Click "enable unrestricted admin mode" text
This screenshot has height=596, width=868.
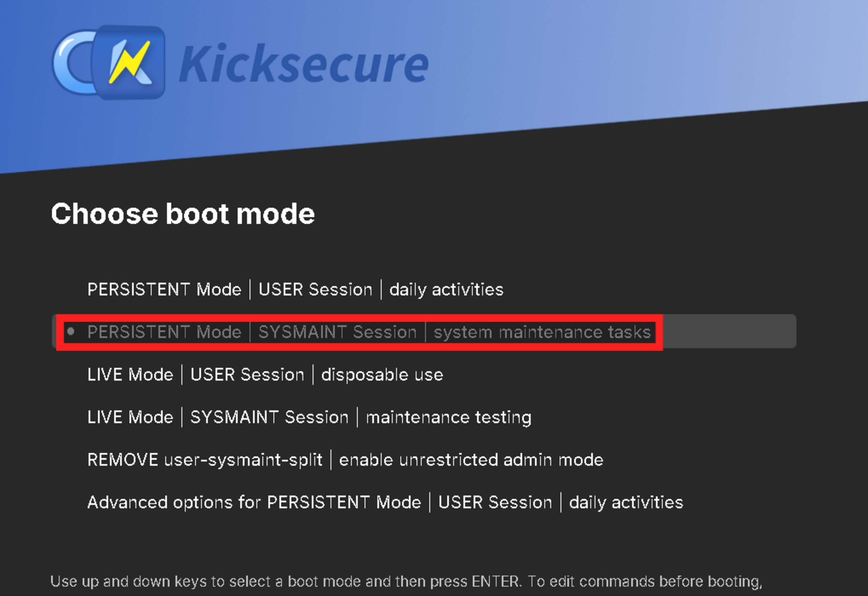(471, 460)
